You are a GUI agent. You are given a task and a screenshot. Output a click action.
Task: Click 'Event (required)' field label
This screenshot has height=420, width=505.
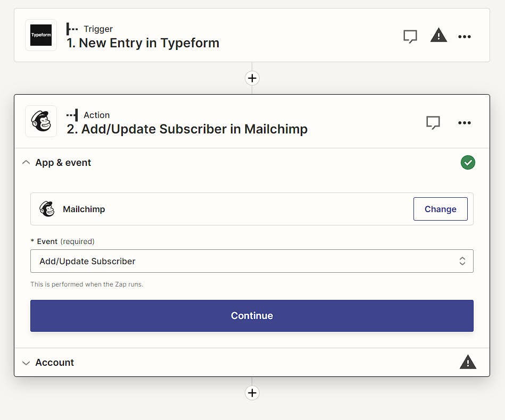[x=62, y=241]
